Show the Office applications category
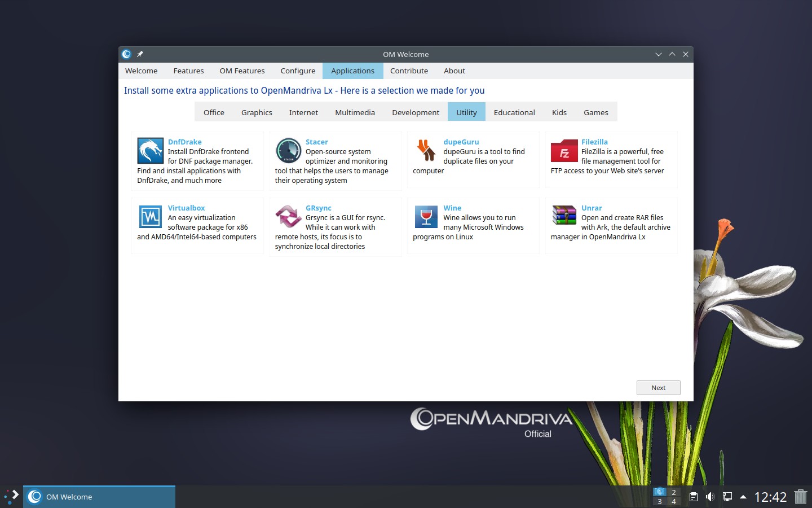Image resolution: width=812 pixels, height=508 pixels. pyautogui.click(x=214, y=112)
